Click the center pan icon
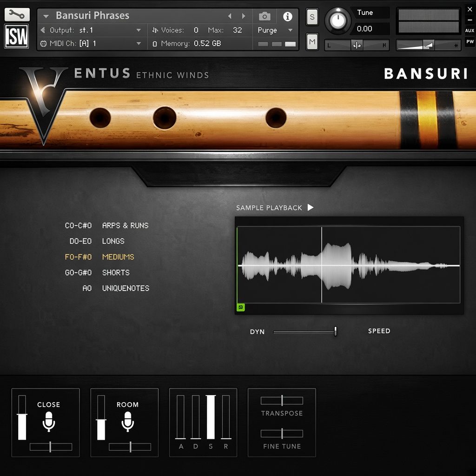 tap(357, 46)
